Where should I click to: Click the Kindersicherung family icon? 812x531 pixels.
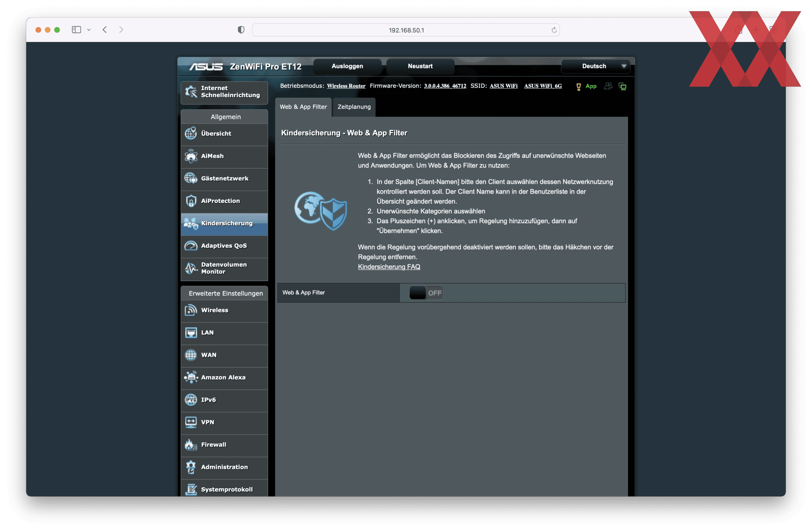point(191,223)
